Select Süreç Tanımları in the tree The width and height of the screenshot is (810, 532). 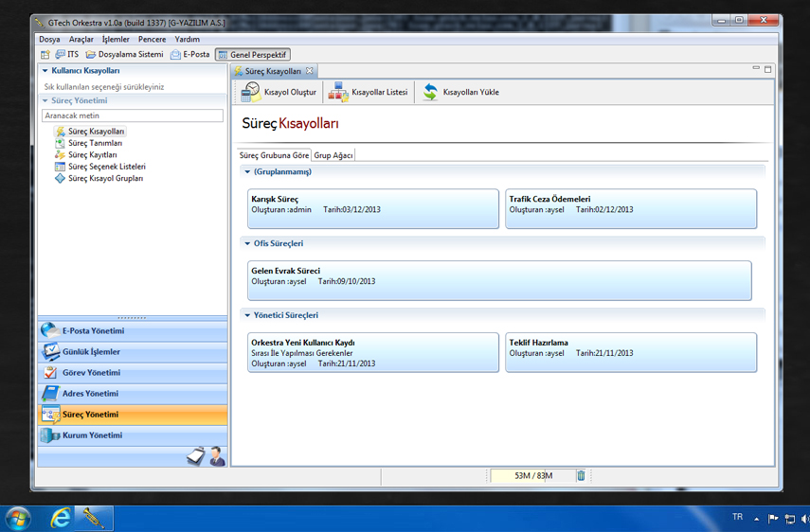[95, 143]
